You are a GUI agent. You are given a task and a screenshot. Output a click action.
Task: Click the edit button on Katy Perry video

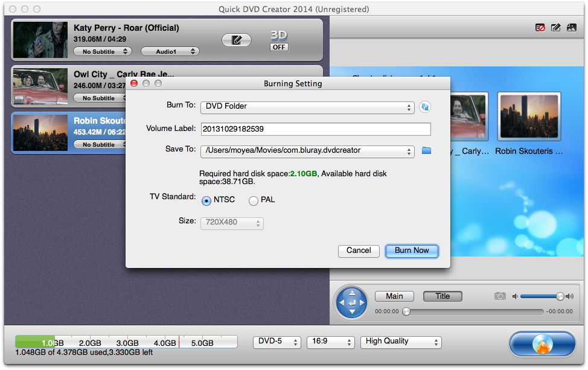click(x=236, y=40)
